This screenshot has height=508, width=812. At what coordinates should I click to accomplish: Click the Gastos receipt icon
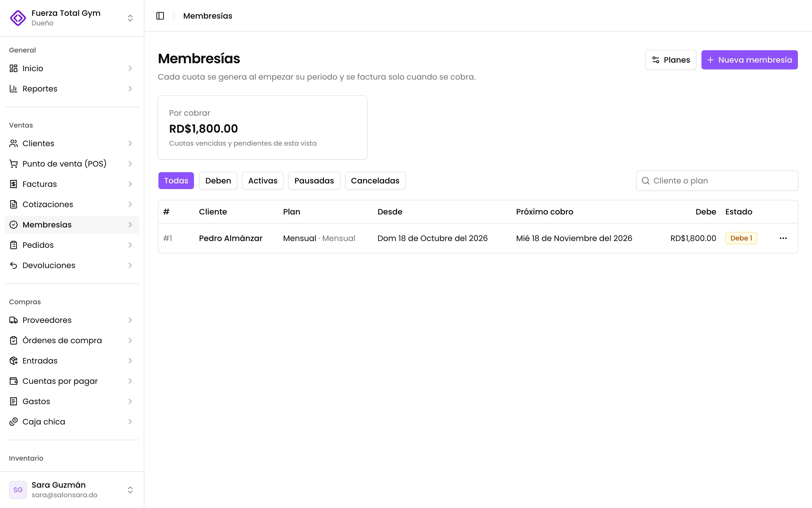pyautogui.click(x=14, y=402)
